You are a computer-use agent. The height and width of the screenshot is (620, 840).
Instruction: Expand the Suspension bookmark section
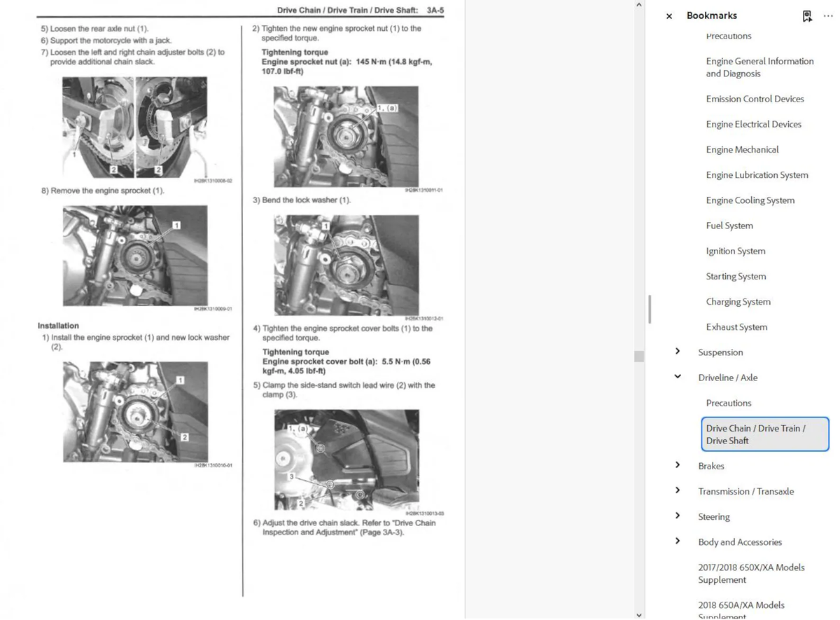point(678,352)
